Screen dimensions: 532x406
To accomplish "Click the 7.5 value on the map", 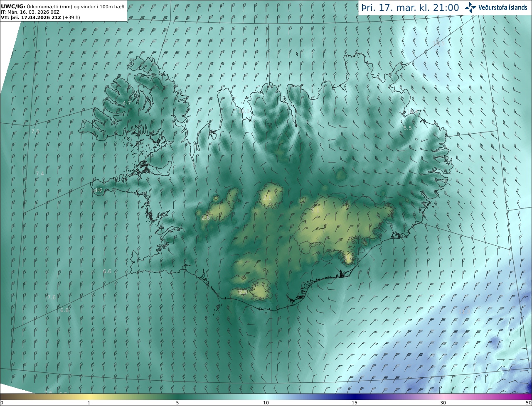I will (35, 131).
